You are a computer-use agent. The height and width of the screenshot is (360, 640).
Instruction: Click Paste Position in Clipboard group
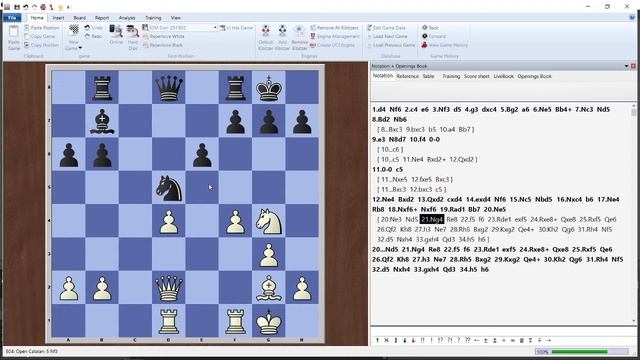click(42, 28)
